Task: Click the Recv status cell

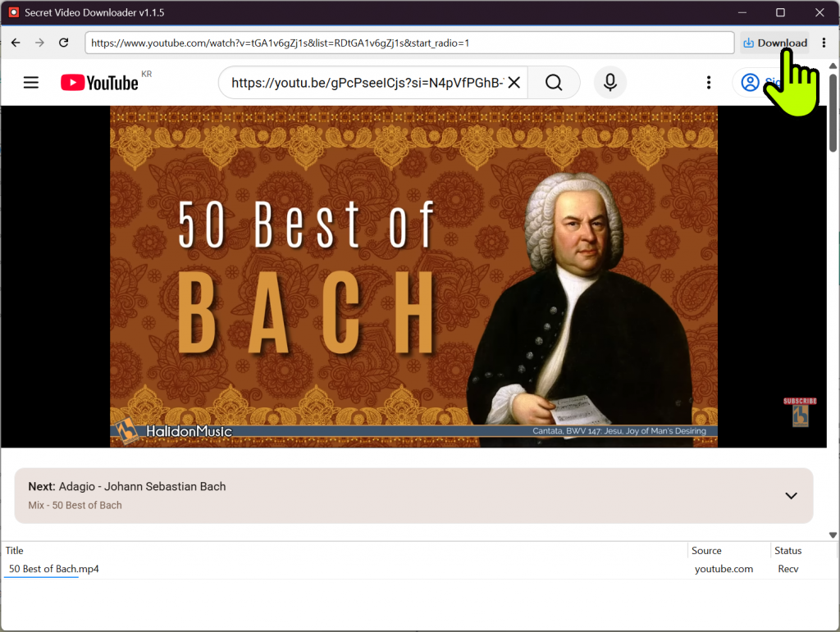Action: [788, 569]
